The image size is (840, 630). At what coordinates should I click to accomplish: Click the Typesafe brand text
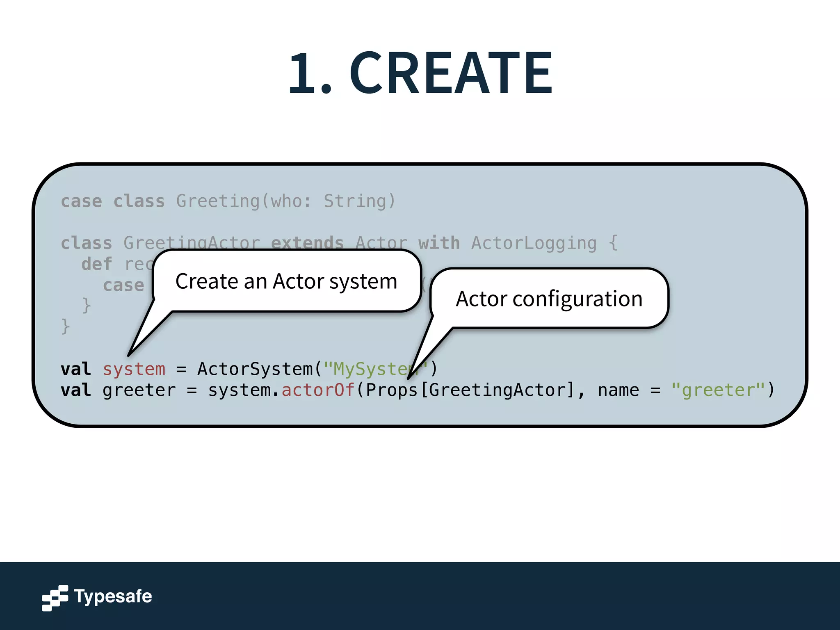pos(113,596)
